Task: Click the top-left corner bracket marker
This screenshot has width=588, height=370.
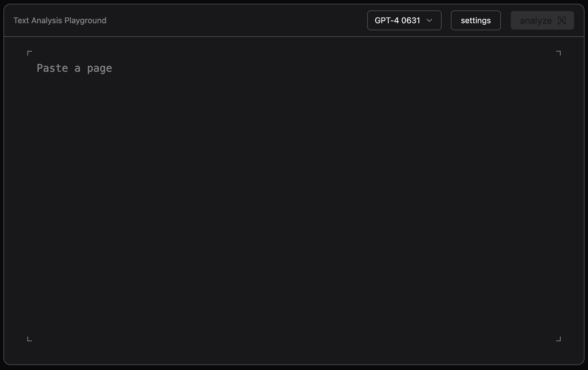Action: pyautogui.click(x=30, y=53)
